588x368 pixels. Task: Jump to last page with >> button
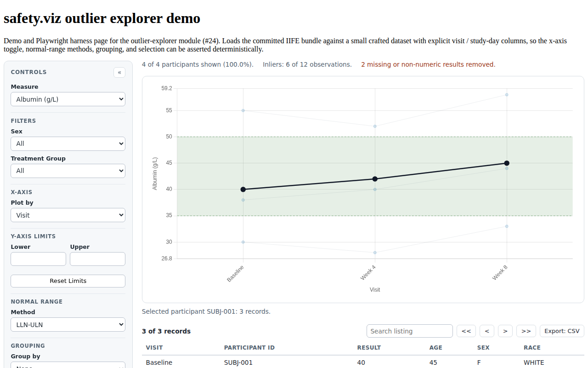pyautogui.click(x=526, y=331)
